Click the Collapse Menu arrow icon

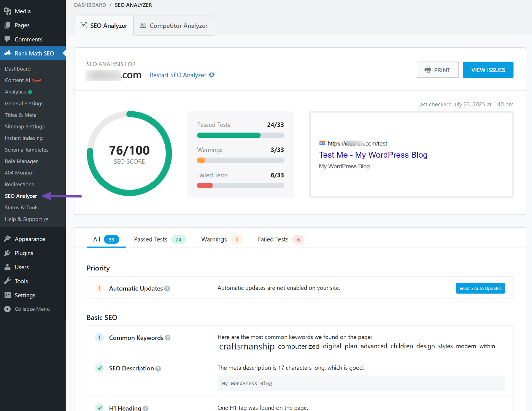click(7, 309)
